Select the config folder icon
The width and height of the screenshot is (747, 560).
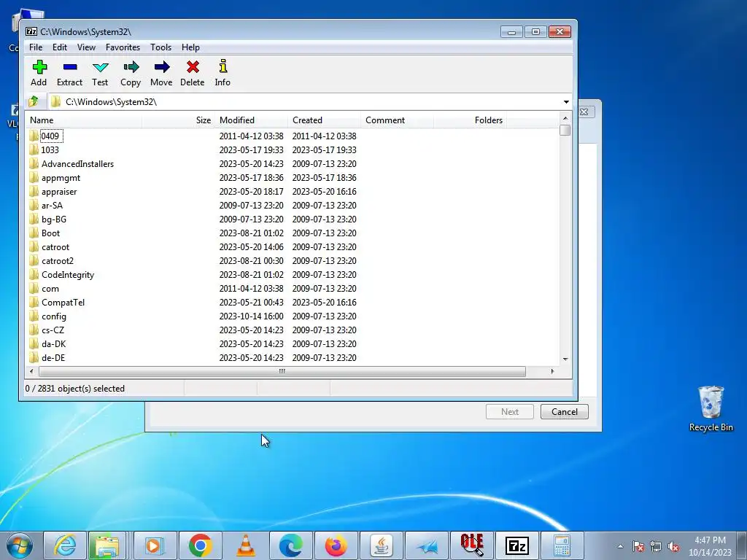coord(34,316)
